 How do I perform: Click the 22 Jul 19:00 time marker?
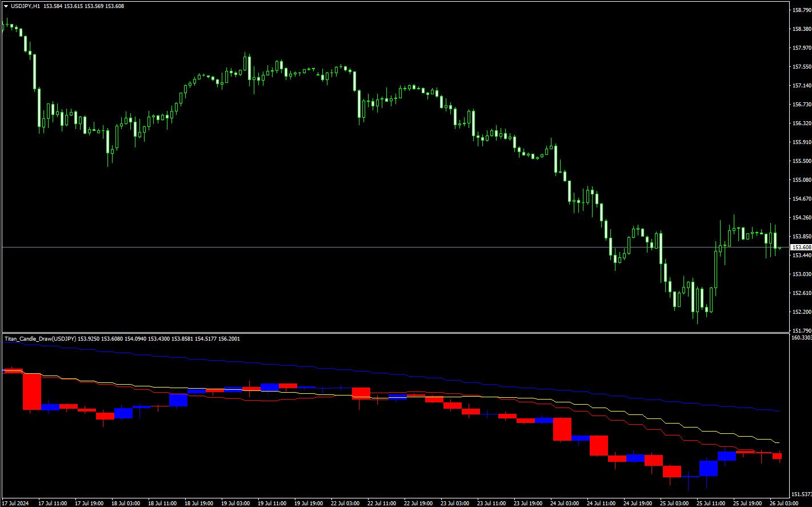point(418,503)
